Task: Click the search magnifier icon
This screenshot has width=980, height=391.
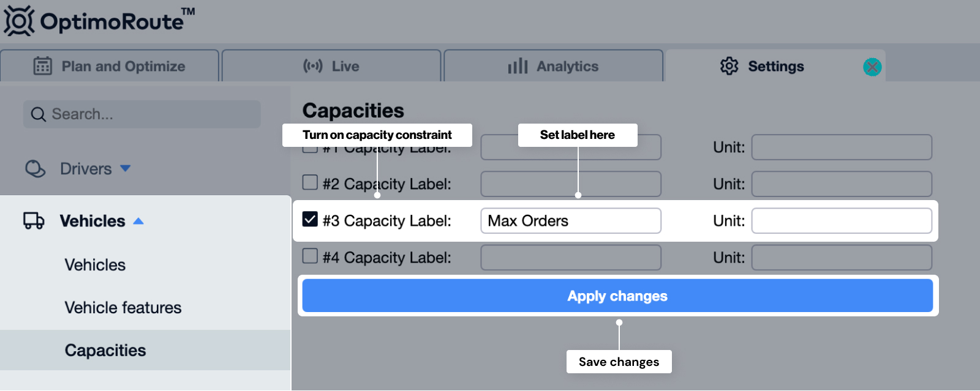Action: pos(38,114)
